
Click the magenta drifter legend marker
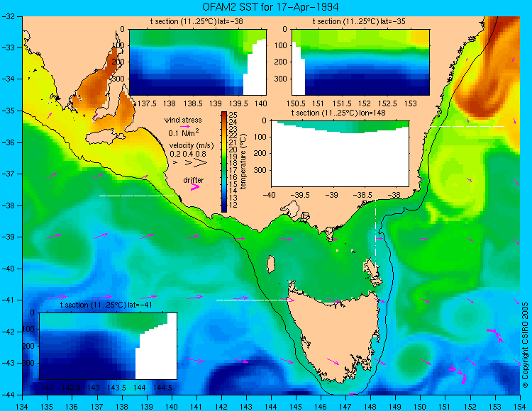tap(195, 186)
